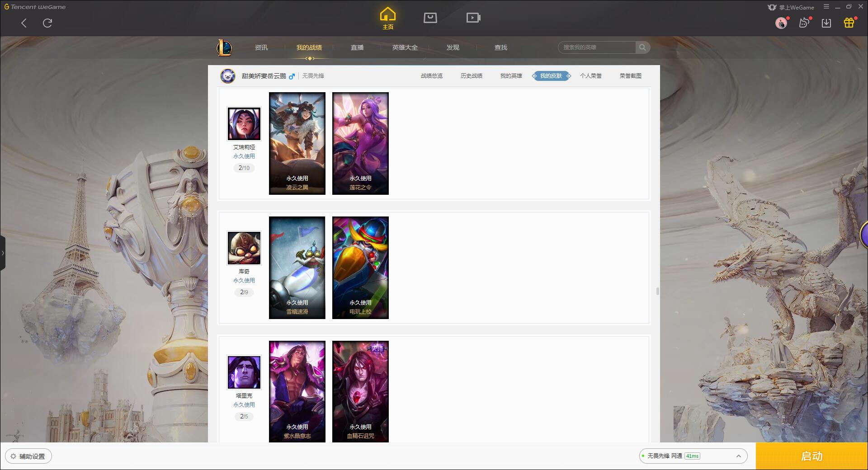Open the 荣誉截图 sub-tab

pos(631,76)
